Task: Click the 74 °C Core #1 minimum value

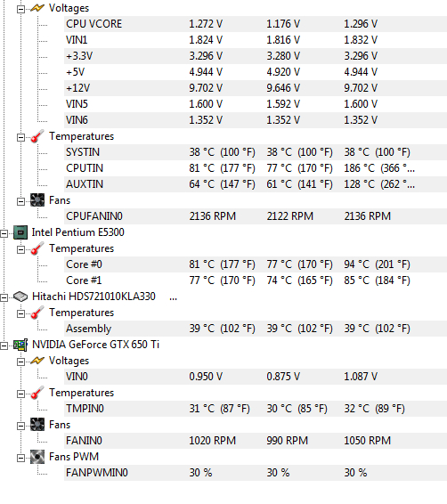Action: pyautogui.click(x=299, y=280)
